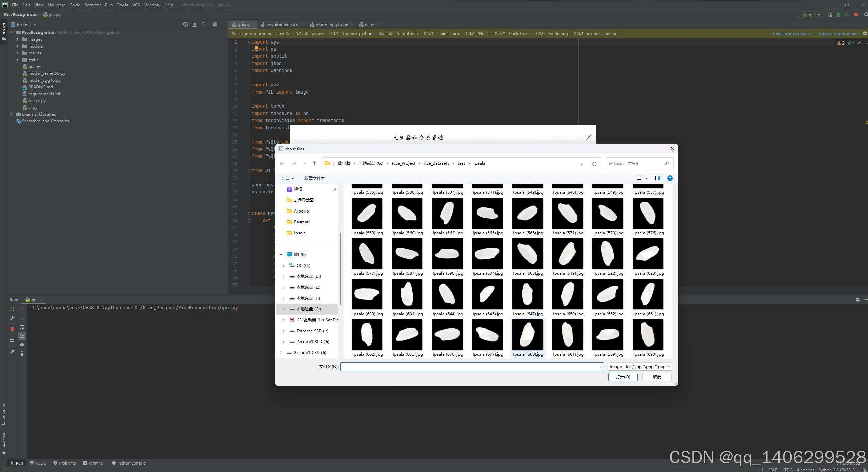Click the print icon in Run panel
The height and width of the screenshot is (472, 868).
point(22,345)
